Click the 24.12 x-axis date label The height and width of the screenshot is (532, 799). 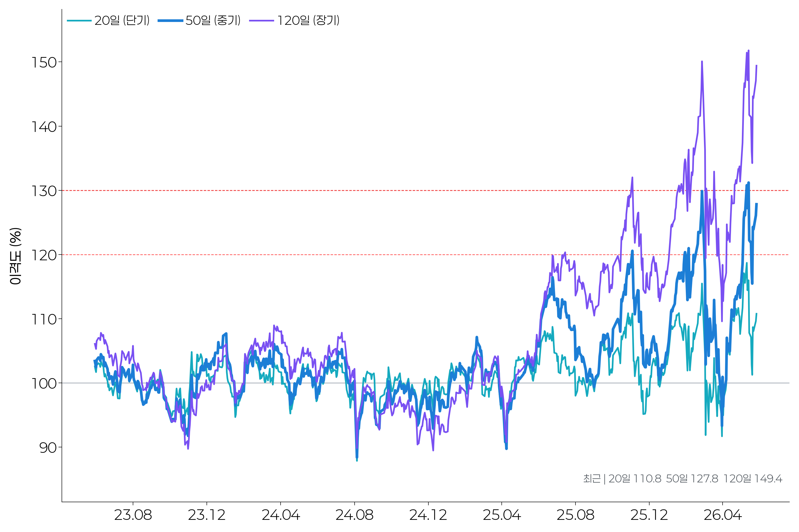(428, 515)
